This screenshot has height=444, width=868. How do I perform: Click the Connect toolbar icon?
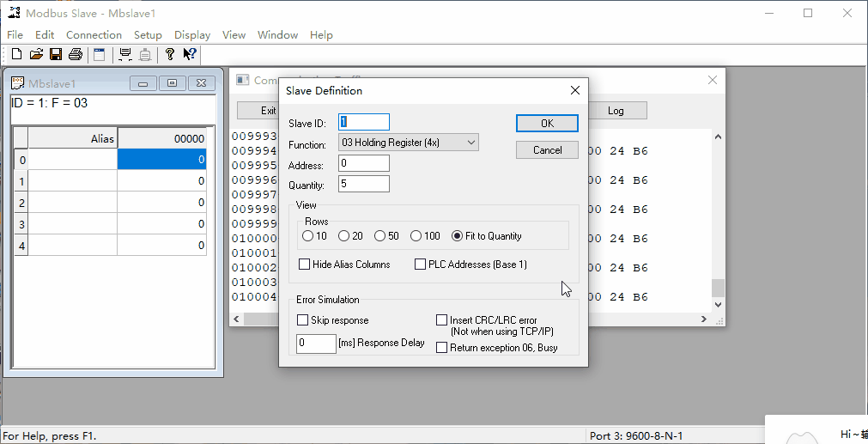tap(125, 54)
